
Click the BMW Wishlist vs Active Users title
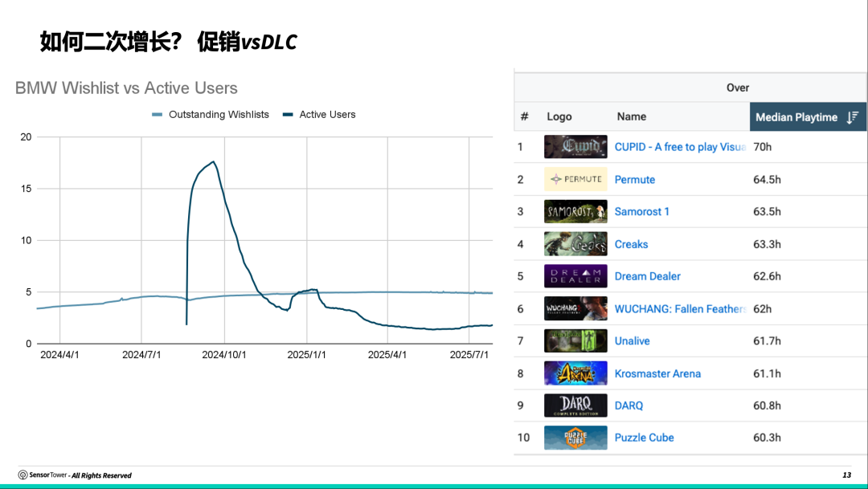click(126, 88)
